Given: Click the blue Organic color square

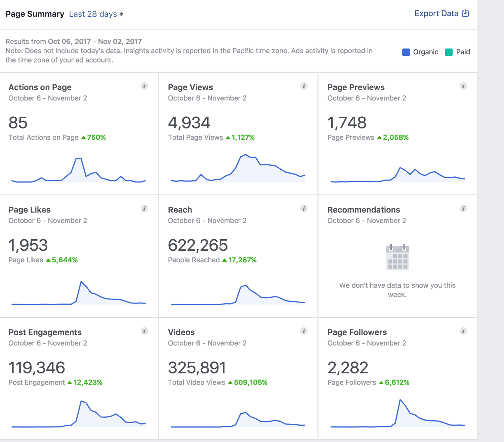Looking at the screenshot, I should [x=406, y=52].
